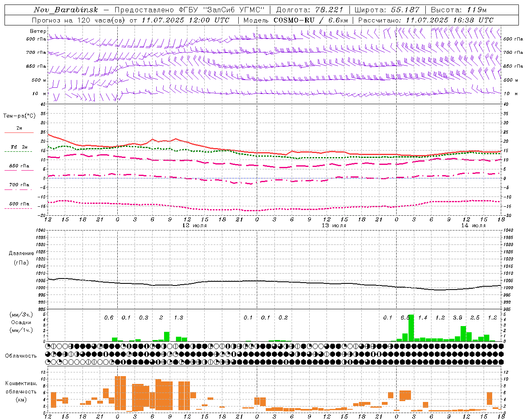Select the '1.4' precipitation amount

422,317
